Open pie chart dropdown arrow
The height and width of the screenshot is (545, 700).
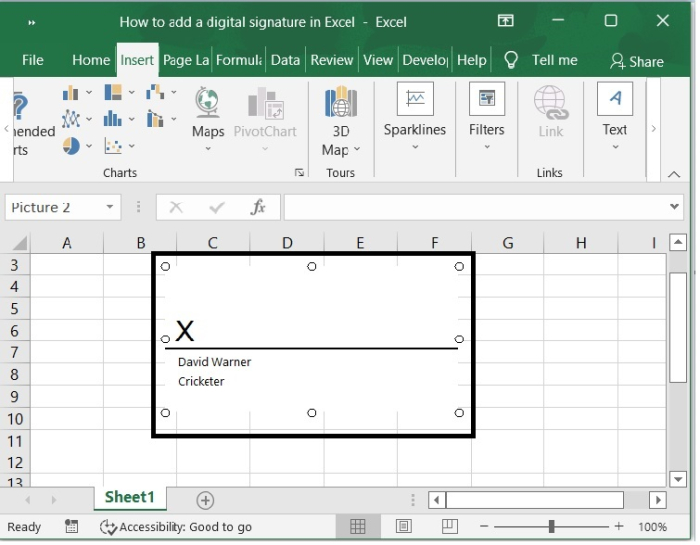pos(89,146)
